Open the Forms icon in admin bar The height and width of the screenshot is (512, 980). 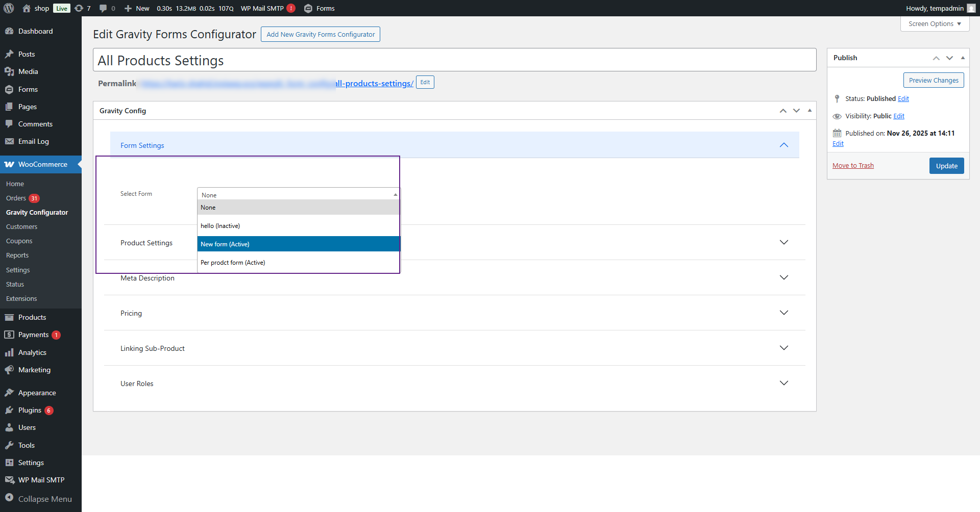[x=308, y=8]
